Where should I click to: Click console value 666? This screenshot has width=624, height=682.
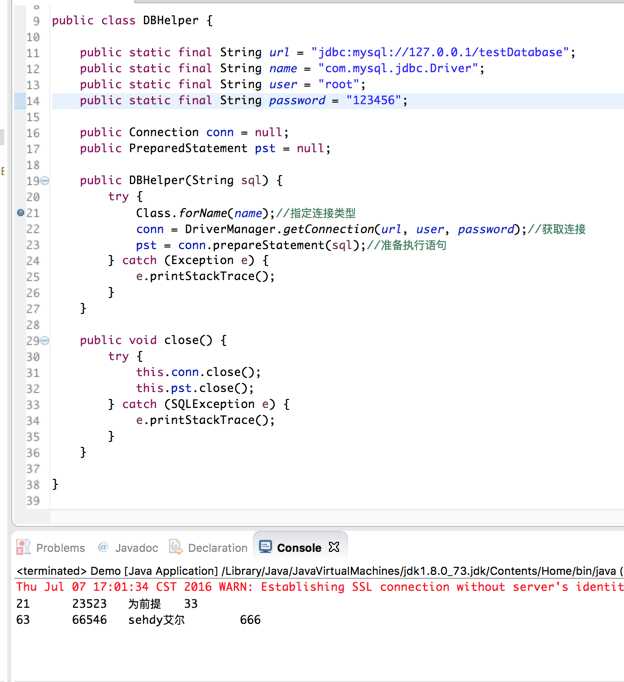click(250, 620)
